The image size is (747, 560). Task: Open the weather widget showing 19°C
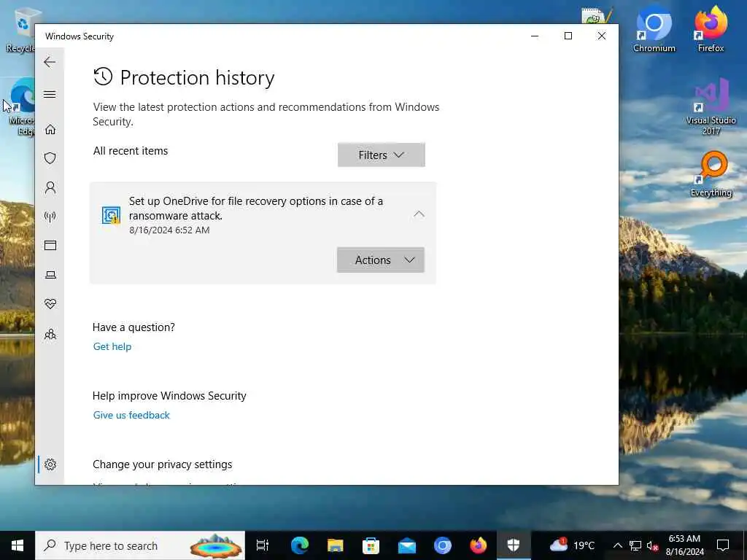click(x=572, y=545)
